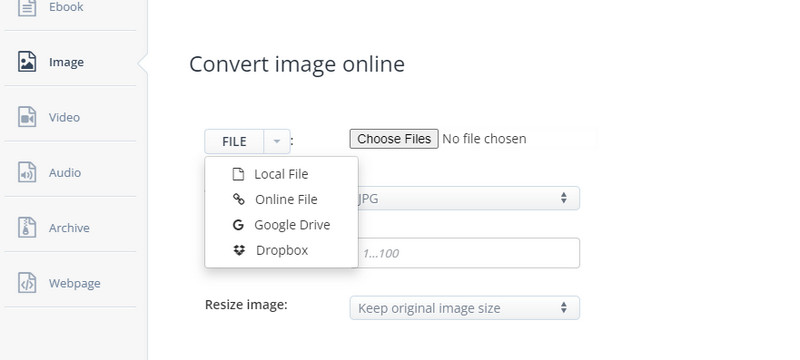Click the 'Convert image online' heading

tap(297, 64)
